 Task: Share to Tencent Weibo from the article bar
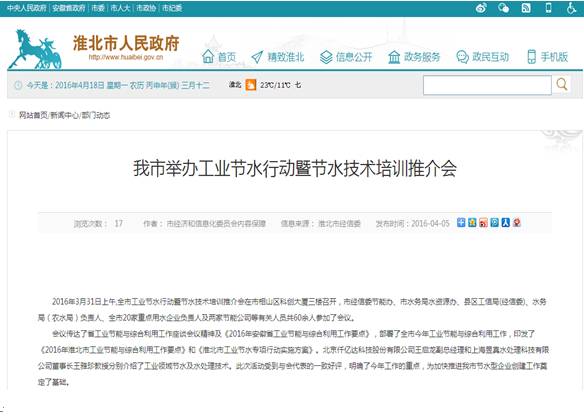[x=495, y=223]
